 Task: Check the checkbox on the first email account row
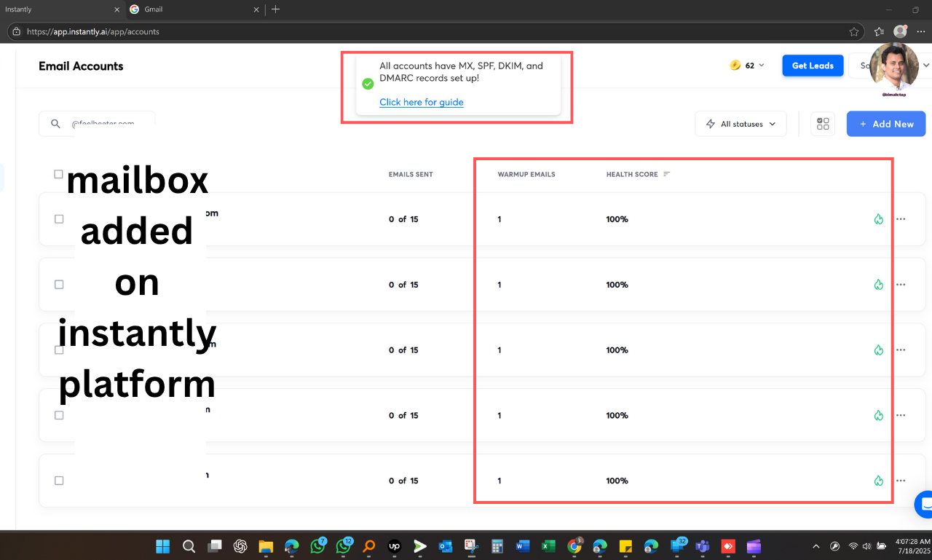coord(58,218)
